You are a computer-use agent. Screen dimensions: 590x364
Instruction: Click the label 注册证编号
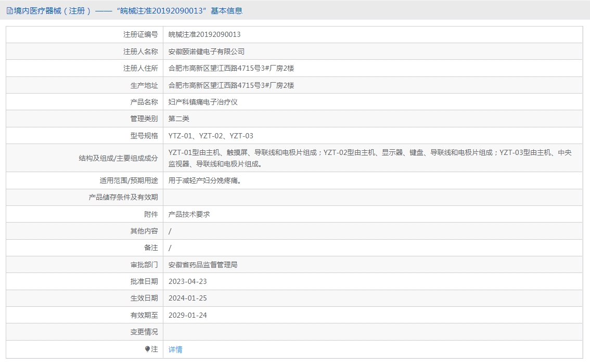click(140, 35)
